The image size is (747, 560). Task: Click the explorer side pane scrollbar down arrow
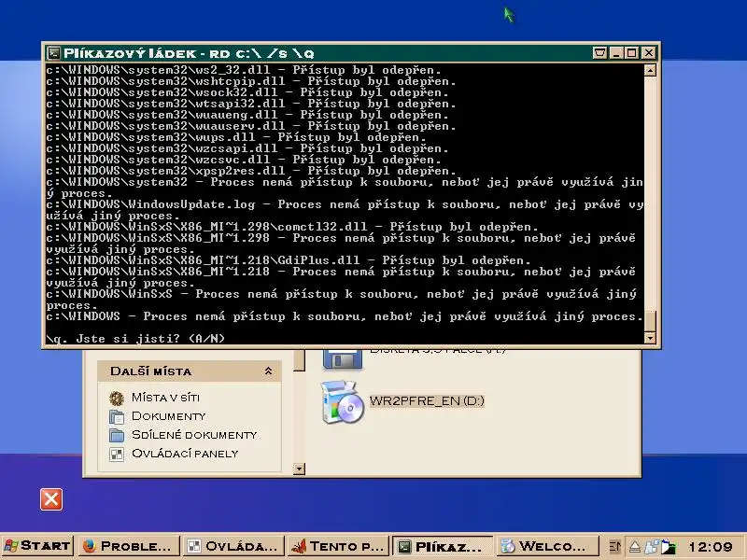299,469
